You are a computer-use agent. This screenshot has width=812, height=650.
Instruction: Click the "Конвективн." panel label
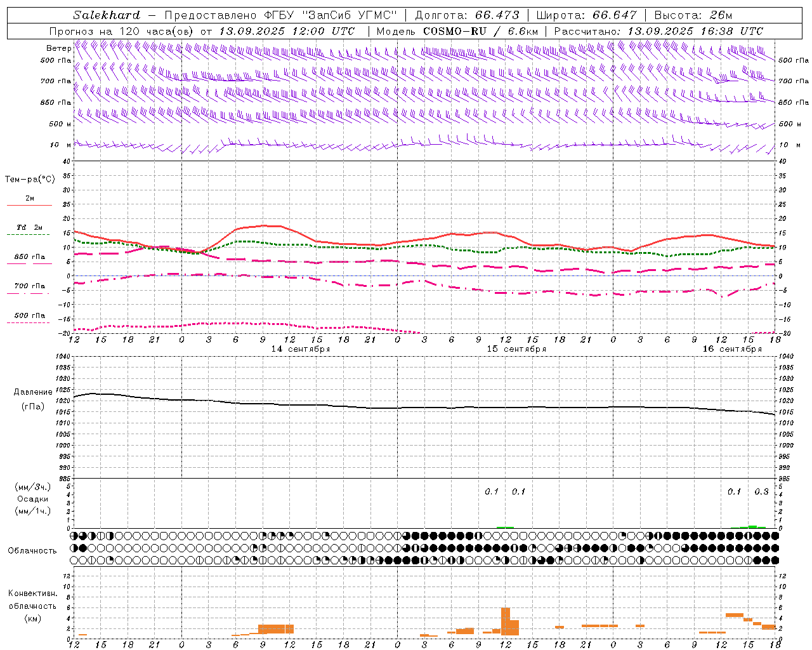pyautogui.click(x=32, y=594)
